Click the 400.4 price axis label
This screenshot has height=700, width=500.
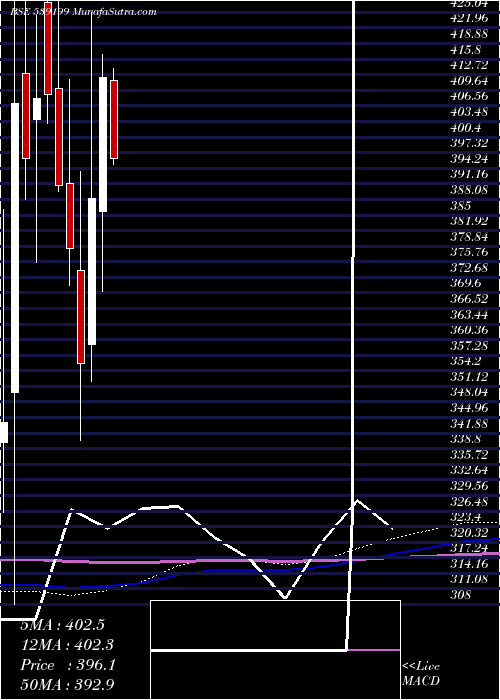point(465,128)
